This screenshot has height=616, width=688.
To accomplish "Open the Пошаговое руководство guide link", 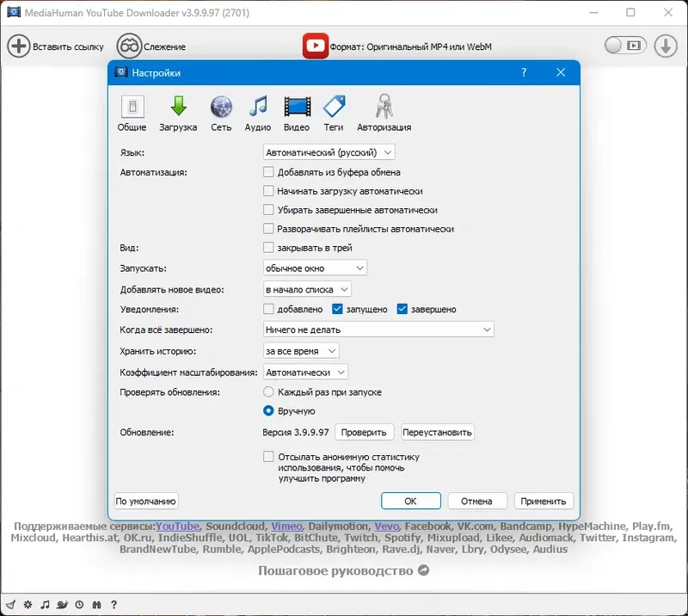I will click(335, 570).
